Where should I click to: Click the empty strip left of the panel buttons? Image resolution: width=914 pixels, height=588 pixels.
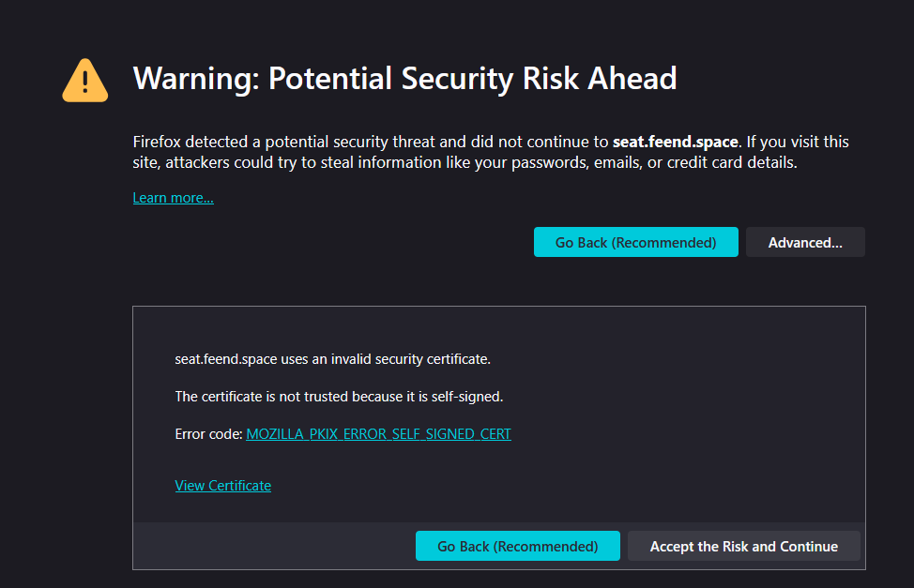272,546
